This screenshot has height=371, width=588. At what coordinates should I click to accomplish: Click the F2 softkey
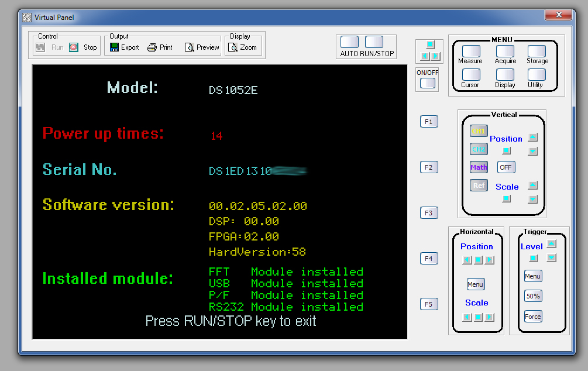tap(429, 167)
